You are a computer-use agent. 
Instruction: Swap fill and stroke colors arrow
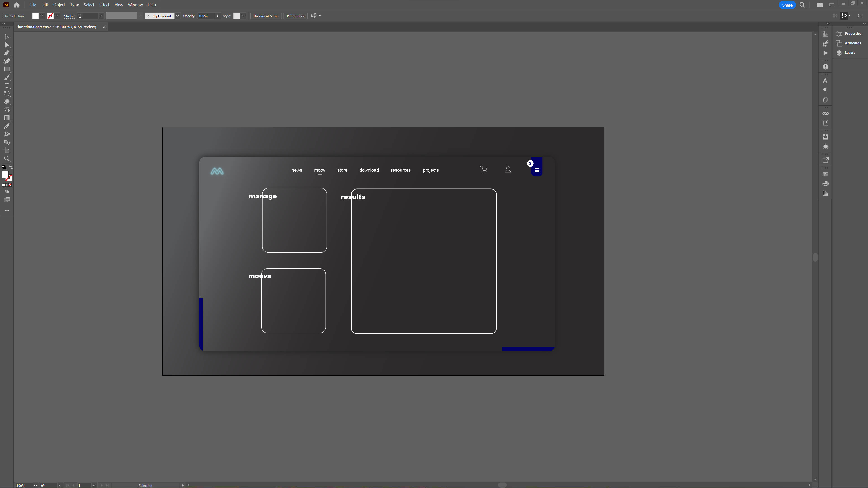tap(11, 167)
